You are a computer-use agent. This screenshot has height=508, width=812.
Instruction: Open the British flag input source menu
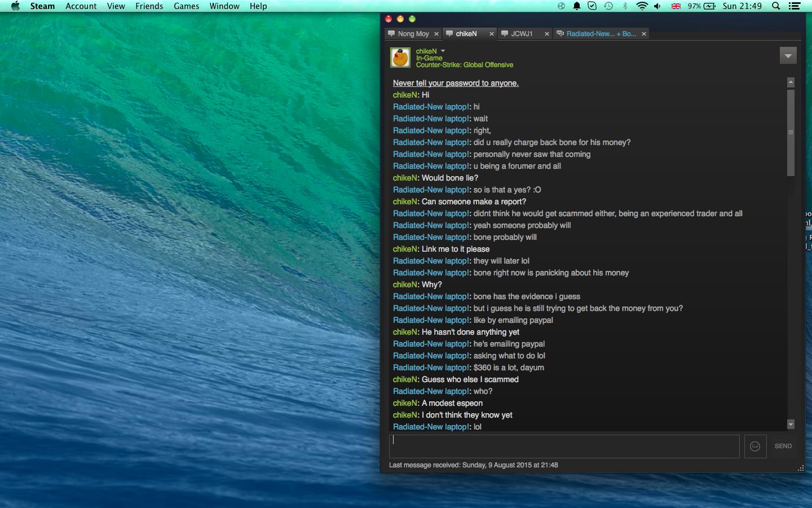(x=676, y=6)
